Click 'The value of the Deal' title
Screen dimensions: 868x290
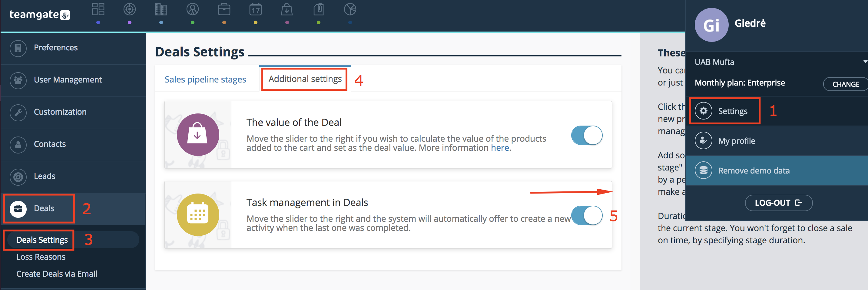[294, 122]
